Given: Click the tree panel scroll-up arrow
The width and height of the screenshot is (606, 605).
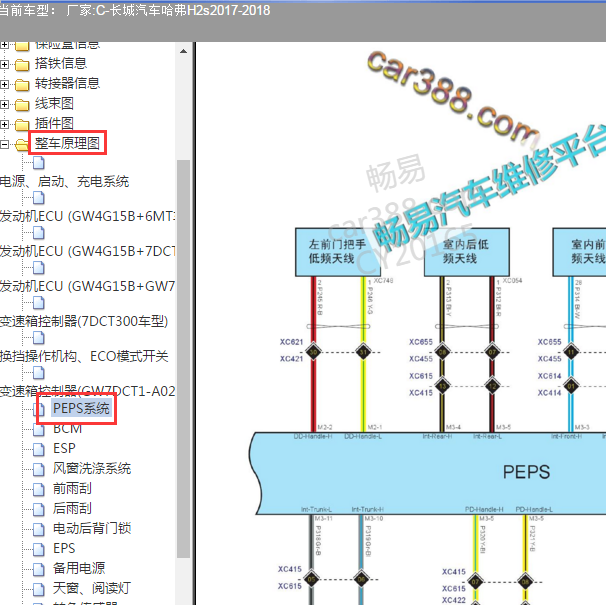Looking at the screenshot, I should coord(184,51).
